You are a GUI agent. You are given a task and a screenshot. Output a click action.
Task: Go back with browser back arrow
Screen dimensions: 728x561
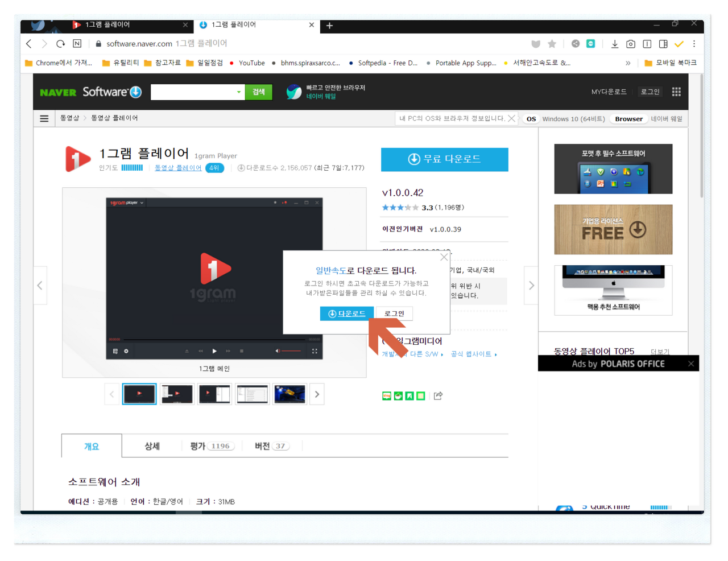tap(29, 44)
